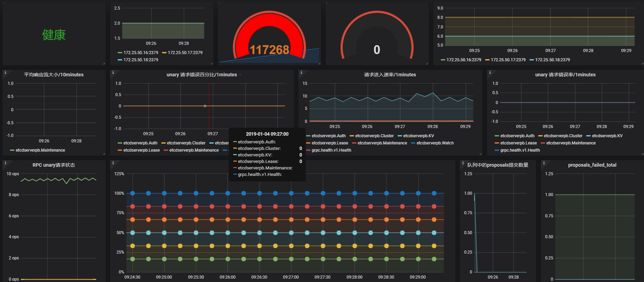Click the green 健康 status text
The width and height of the screenshot is (644, 282).
(x=54, y=35)
